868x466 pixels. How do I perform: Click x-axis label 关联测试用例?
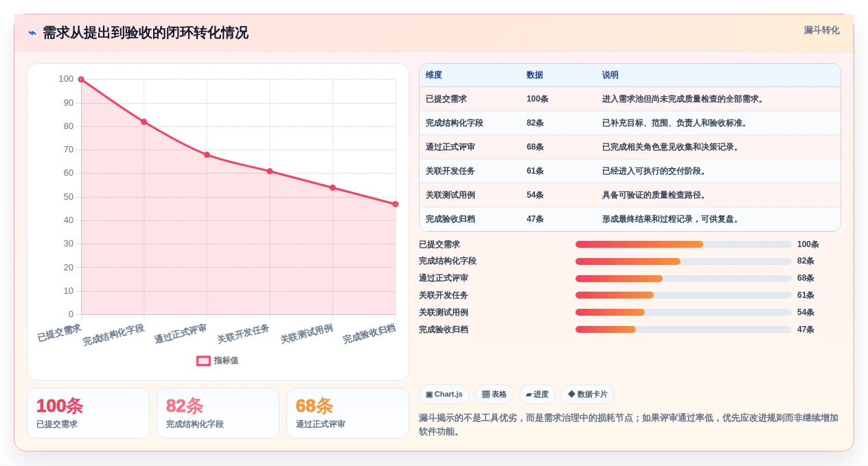click(307, 334)
